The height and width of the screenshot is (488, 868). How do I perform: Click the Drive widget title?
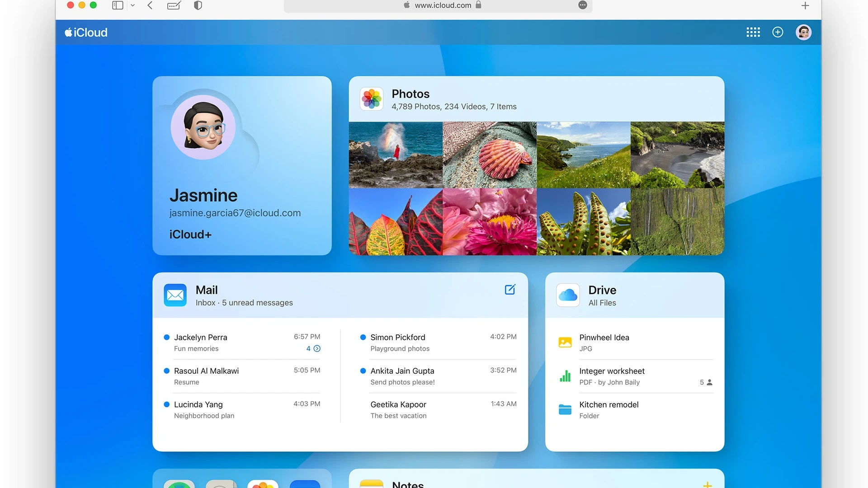click(602, 290)
